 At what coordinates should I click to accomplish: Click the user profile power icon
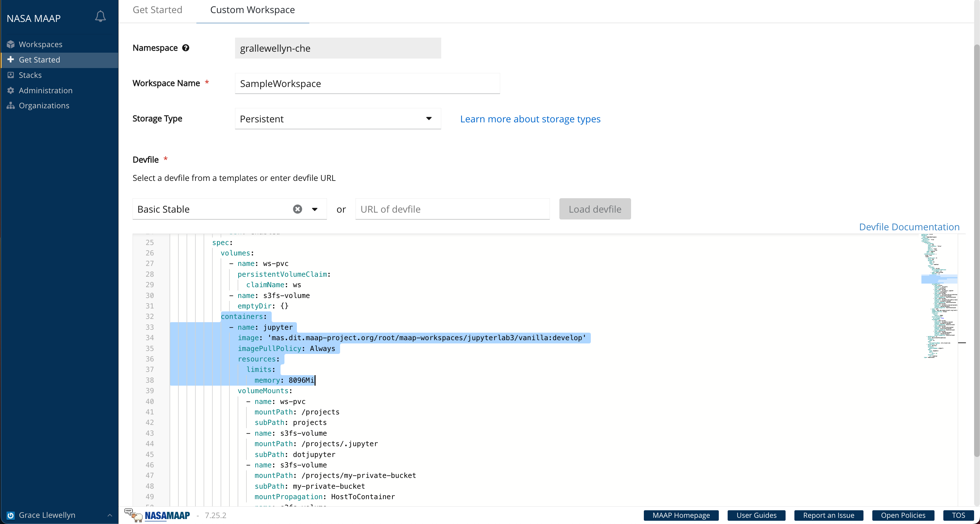pos(11,515)
